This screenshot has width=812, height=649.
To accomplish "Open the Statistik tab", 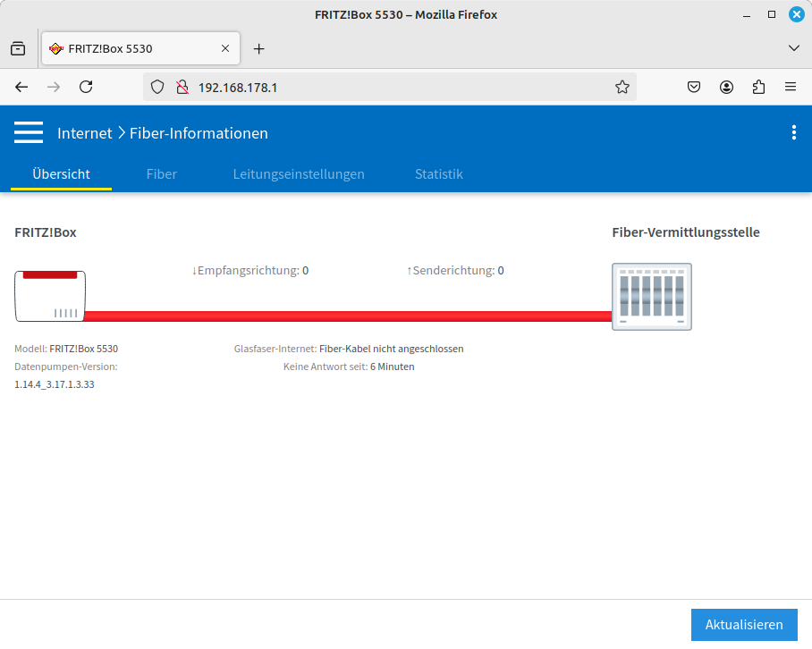I will (x=438, y=174).
